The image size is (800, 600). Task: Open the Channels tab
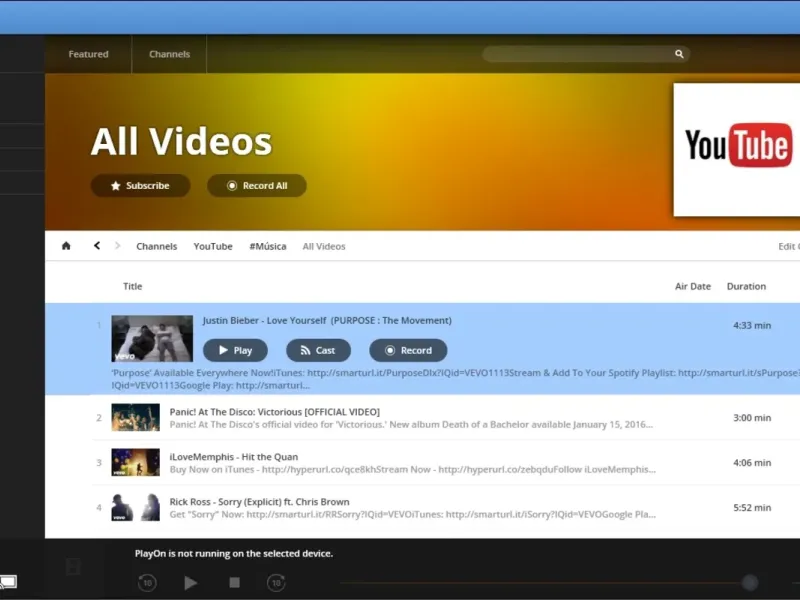click(169, 54)
